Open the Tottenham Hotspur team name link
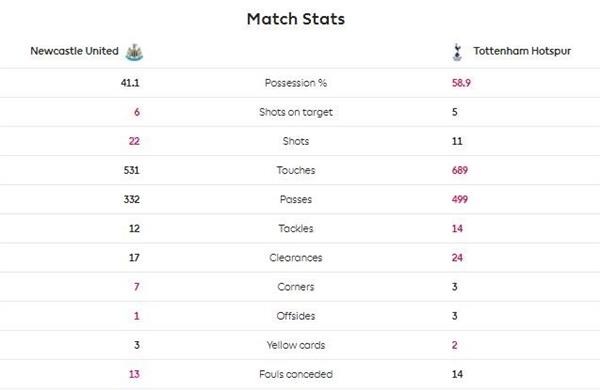The image size is (600, 390). (522, 51)
